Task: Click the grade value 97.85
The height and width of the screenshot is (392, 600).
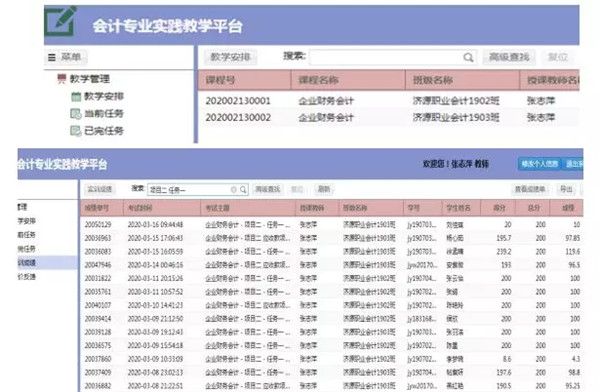Action: (572, 238)
